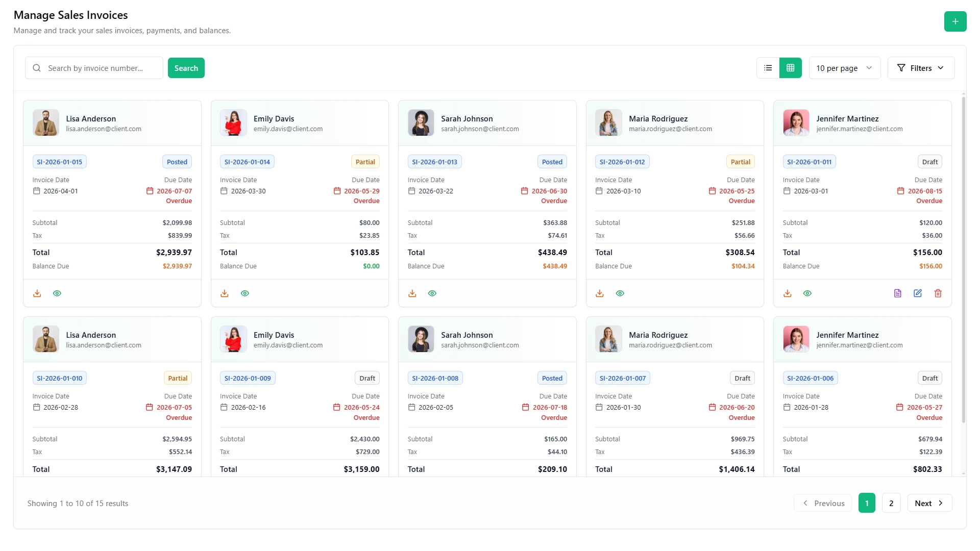The width and height of the screenshot is (980, 551).
Task: Click the Next page button
Action: [929, 503]
